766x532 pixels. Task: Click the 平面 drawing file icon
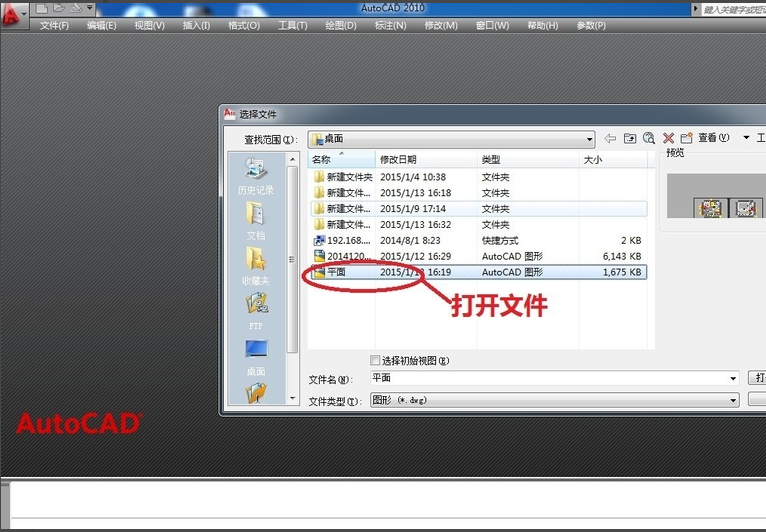pyautogui.click(x=319, y=272)
